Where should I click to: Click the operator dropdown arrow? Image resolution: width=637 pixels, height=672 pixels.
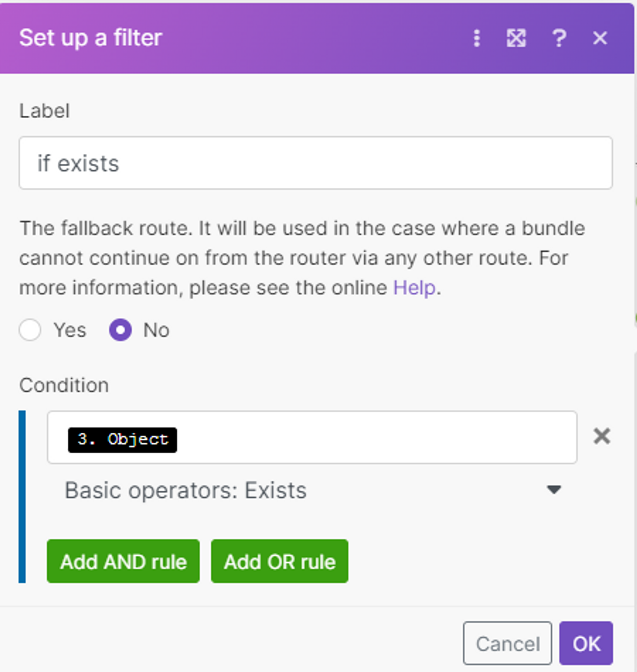554,490
